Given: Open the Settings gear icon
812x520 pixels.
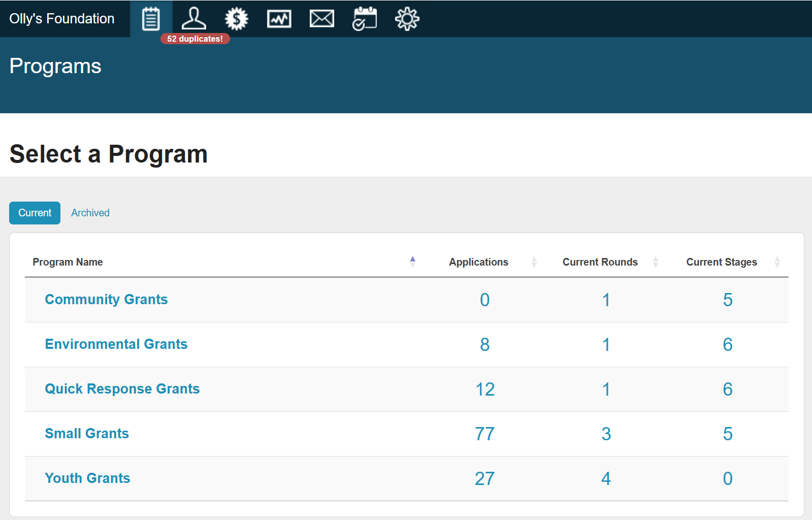Looking at the screenshot, I should 407,19.
